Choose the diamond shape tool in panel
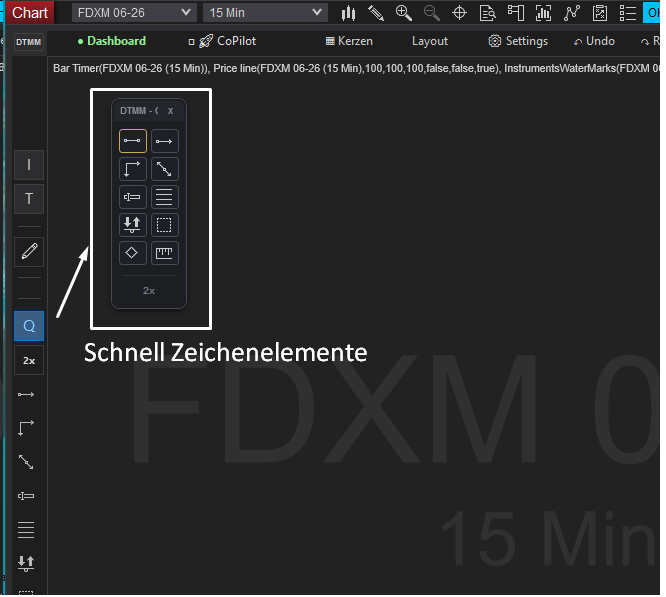Screen dimensions: 666x597 [x=133, y=253]
